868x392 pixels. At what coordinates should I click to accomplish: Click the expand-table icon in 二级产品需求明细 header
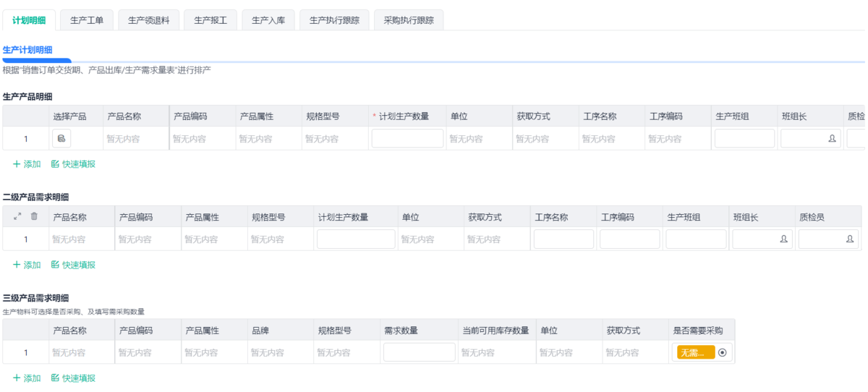(x=18, y=216)
